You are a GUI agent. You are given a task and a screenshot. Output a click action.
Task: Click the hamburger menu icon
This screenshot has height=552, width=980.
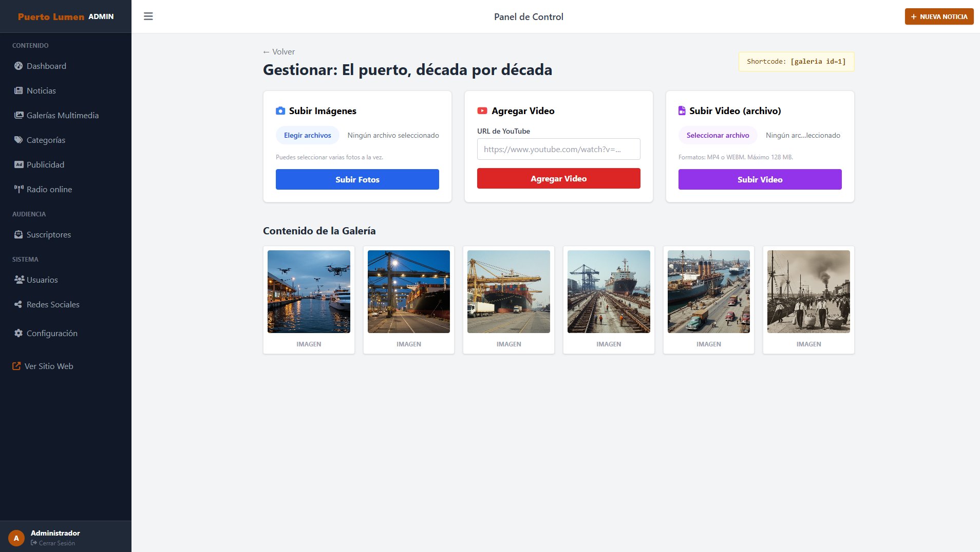[148, 16]
